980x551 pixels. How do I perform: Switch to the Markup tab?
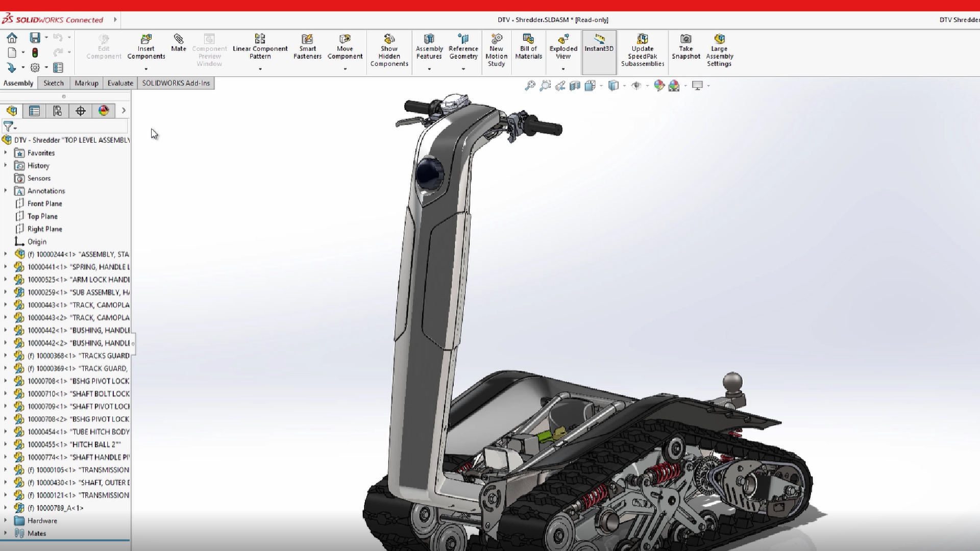coord(86,83)
